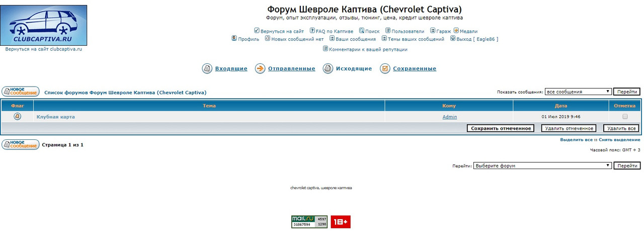
Task: Open 'Профиль' link
Action: [249, 39]
